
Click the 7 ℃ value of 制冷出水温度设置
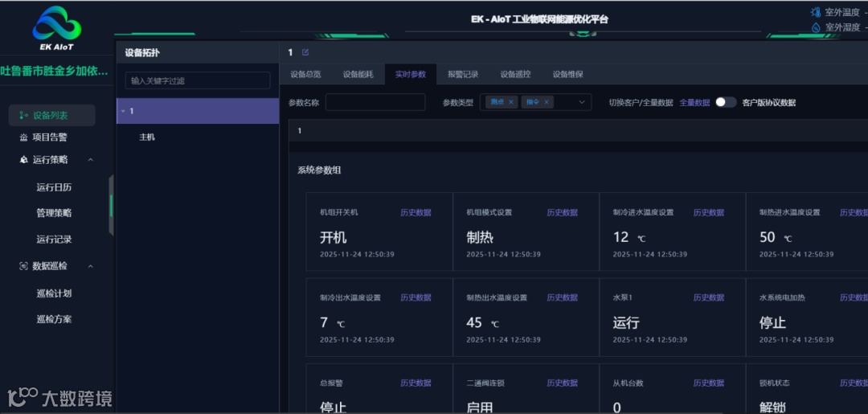[x=332, y=322]
